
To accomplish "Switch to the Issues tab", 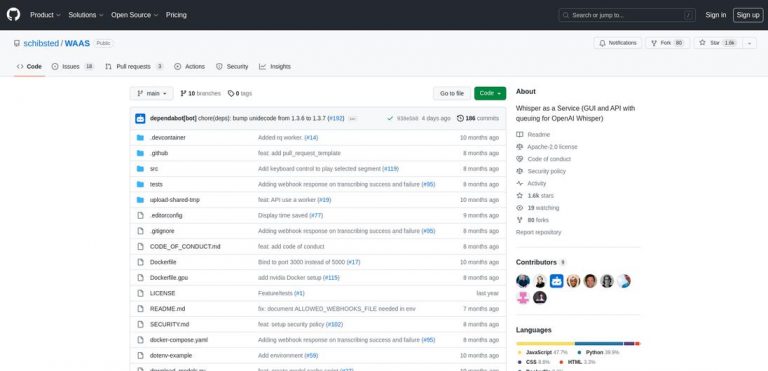I will click(73, 66).
